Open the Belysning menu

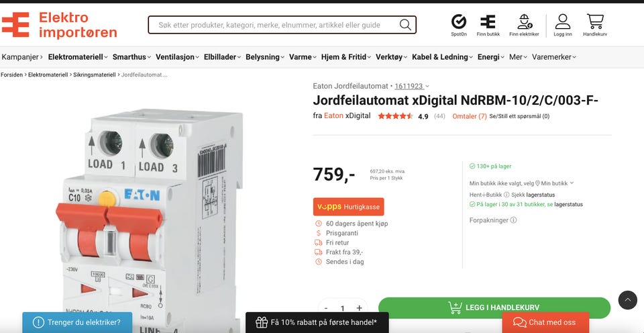pos(265,57)
